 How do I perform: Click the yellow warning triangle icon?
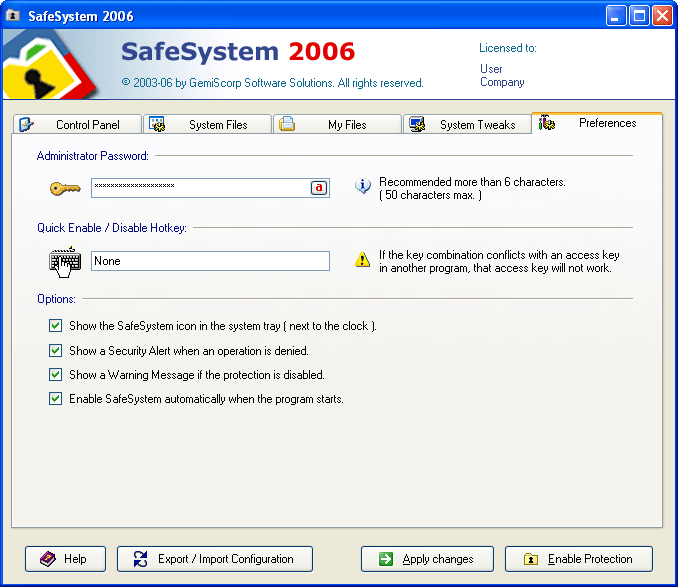[x=362, y=260]
